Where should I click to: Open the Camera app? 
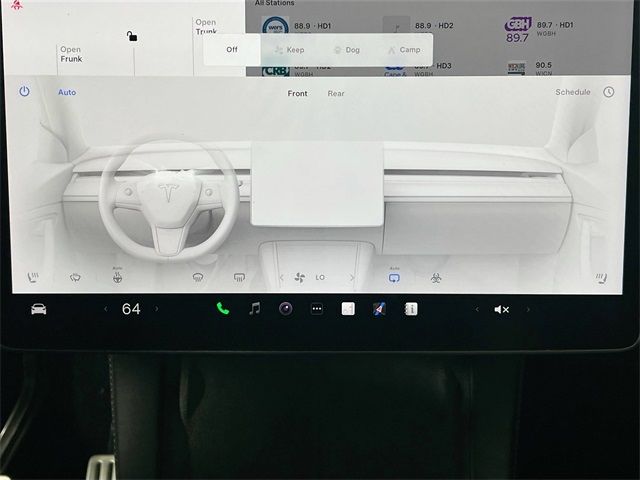point(286,309)
